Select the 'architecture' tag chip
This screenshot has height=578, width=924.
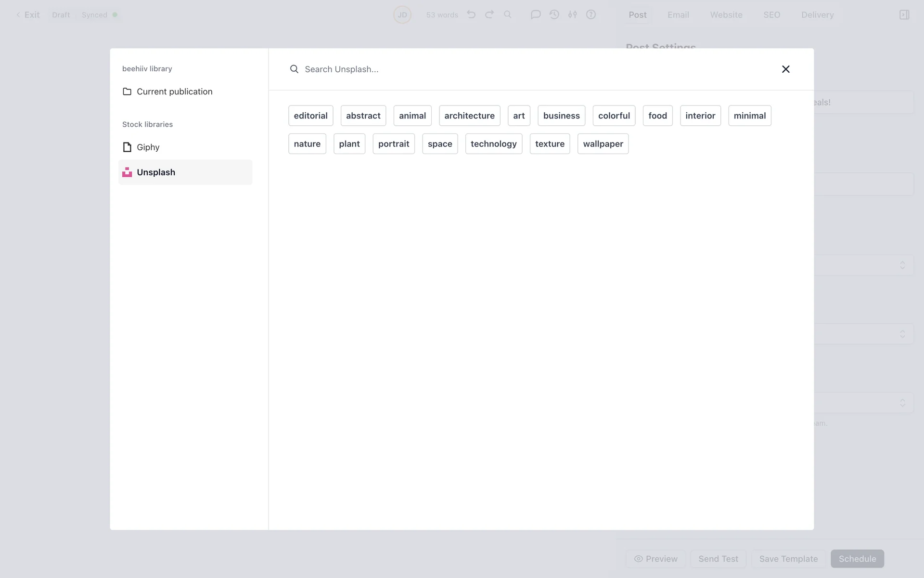click(469, 116)
